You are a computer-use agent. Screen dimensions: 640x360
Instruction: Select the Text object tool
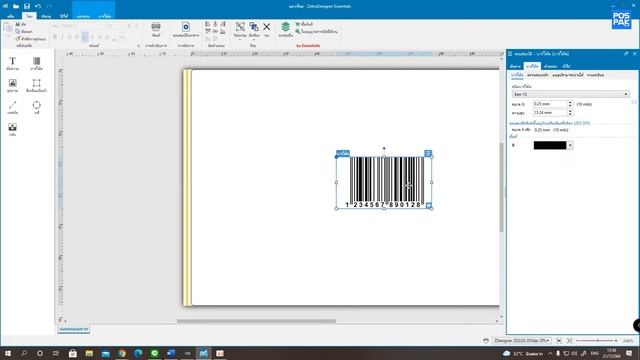pyautogui.click(x=12, y=63)
